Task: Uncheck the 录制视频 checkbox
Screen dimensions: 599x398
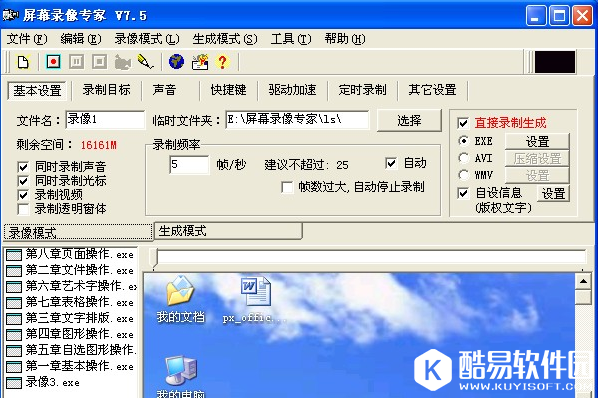Action: [x=23, y=195]
